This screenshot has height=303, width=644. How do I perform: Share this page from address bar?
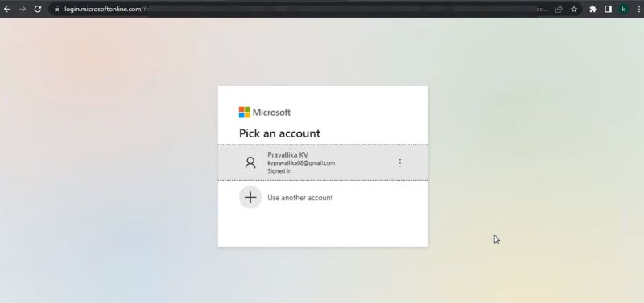[x=559, y=9]
